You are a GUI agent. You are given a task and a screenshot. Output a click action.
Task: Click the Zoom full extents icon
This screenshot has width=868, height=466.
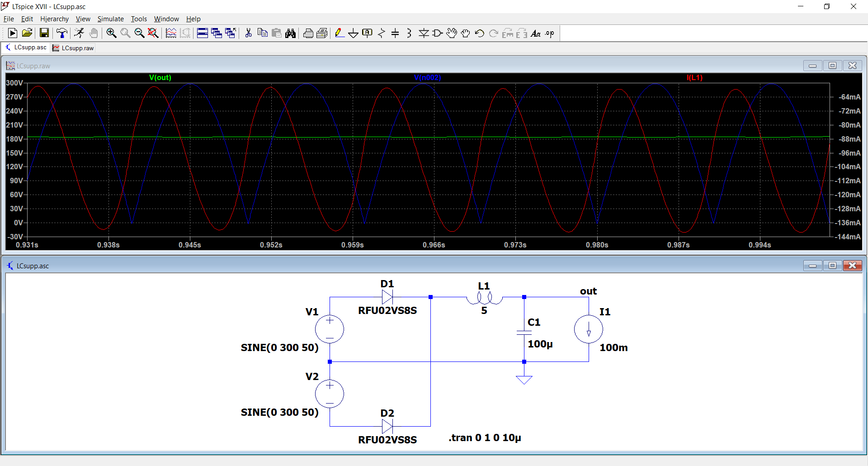[153, 33]
